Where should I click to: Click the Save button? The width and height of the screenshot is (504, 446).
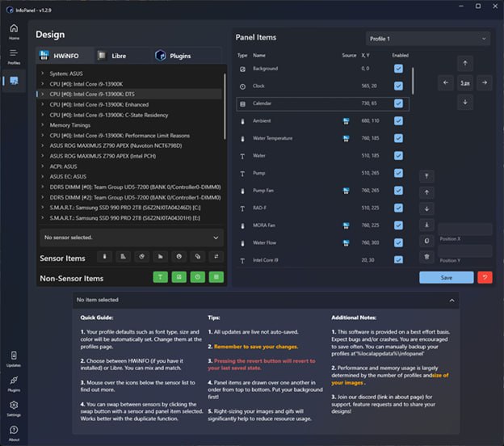coord(446,277)
